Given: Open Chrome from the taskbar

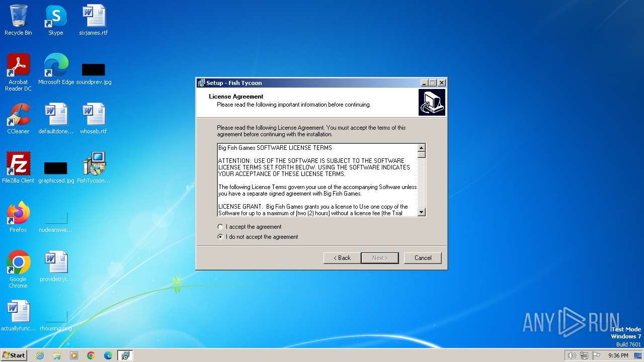Looking at the screenshot, I should 91,355.
